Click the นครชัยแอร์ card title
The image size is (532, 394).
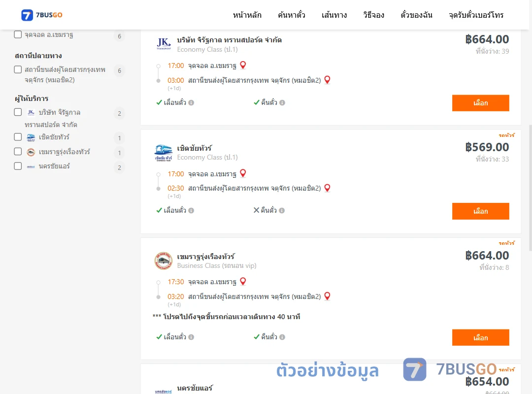(x=195, y=388)
